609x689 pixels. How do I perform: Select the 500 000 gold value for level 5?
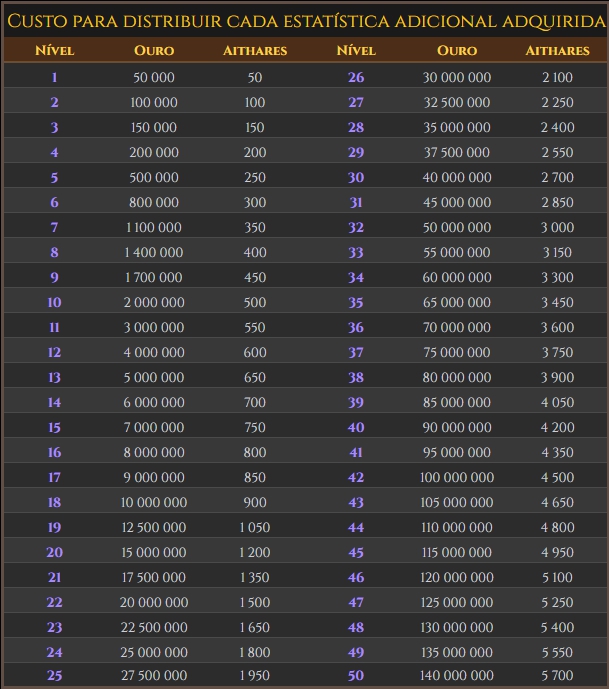pyautogui.click(x=154, y=177)
